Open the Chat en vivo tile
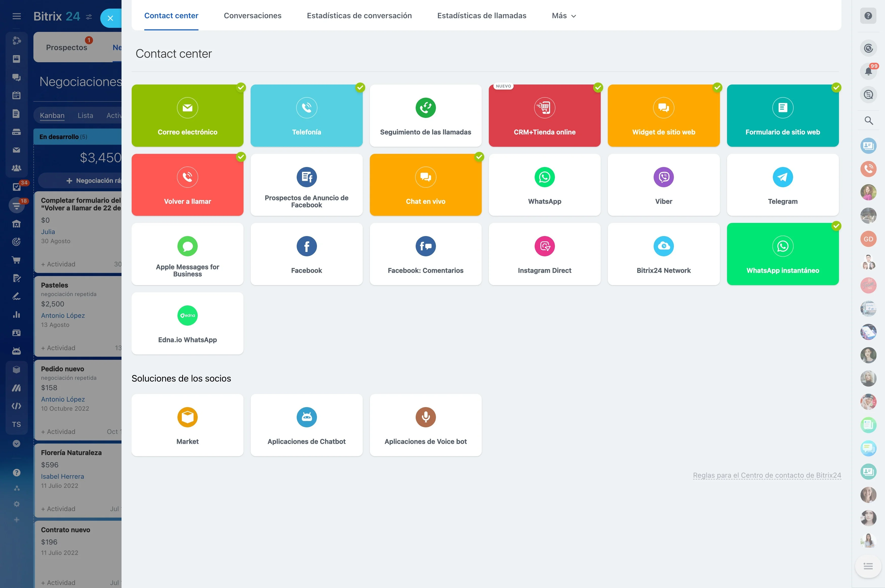885x588 pixels. pos(426,185)
